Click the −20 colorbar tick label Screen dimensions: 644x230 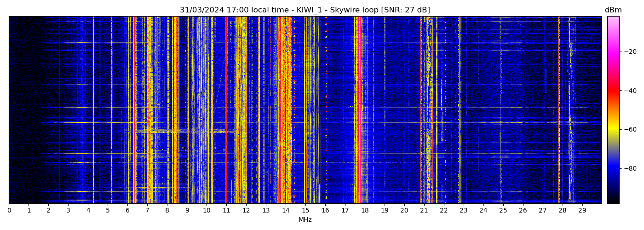tap(630, 52)
